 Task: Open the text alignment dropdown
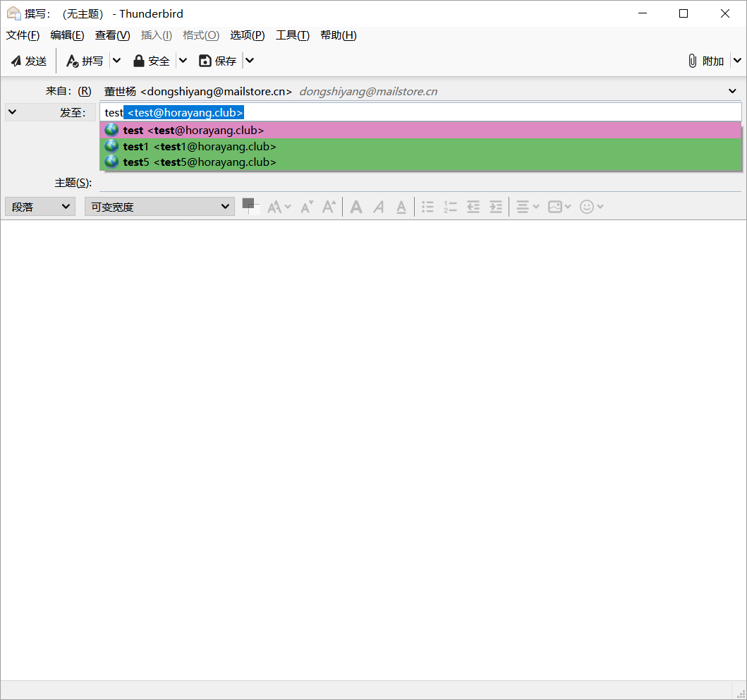tap(528, 207)
